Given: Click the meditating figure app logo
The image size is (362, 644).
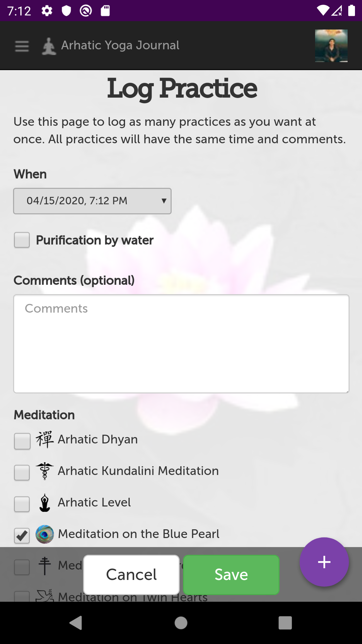Looking at the screenshot, I should pyautogui.click(x=49, y=45).
